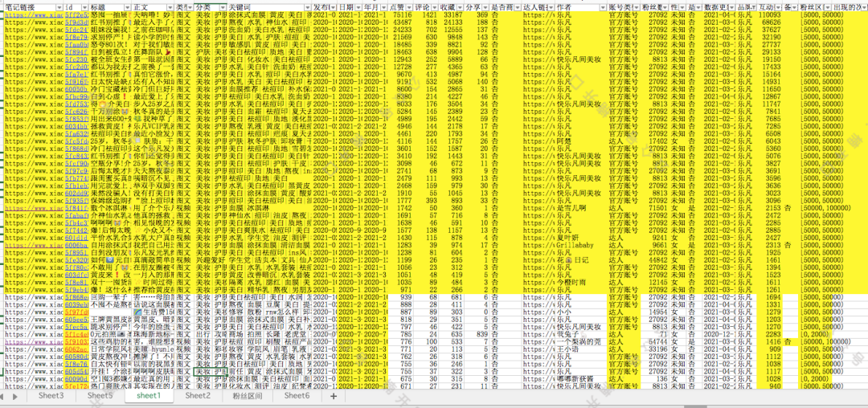The height and width of the screenshot is (408, 868).
Task: Open filter dropdown for 正文 column
Action: [x=170, y=6]
